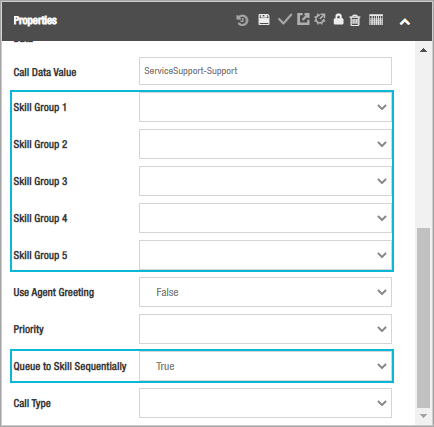Expand the Skill Group 3 dropdown
The height and width of the screenshot is (427, 434).
coord(265,181)
